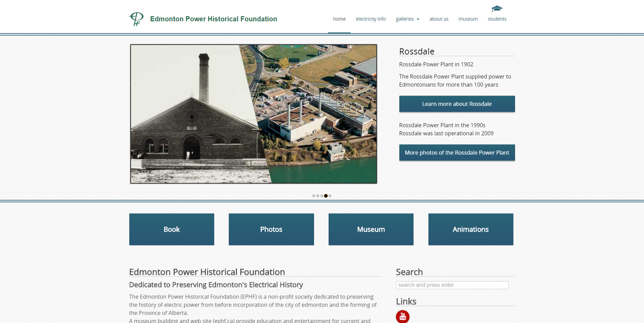Open the Book tile

(x=172, y=229)
